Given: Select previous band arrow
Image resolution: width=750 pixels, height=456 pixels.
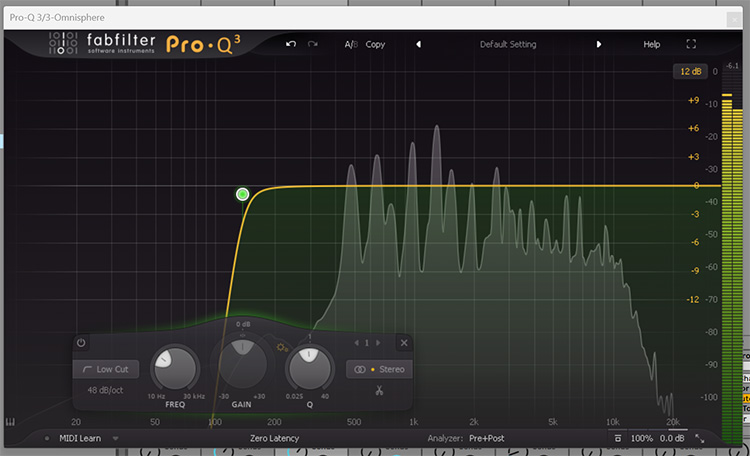Looking at the screenshot, I should tap(356, 343).
